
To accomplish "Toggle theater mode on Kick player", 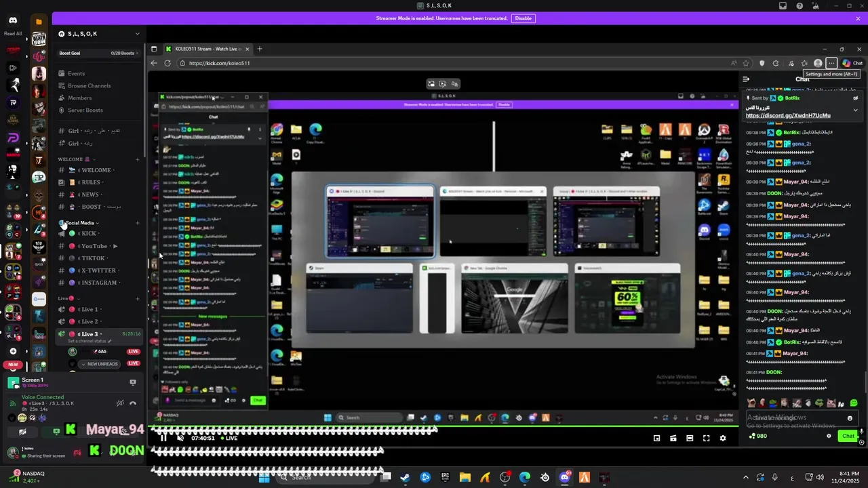I will click(x=690, y=439).
